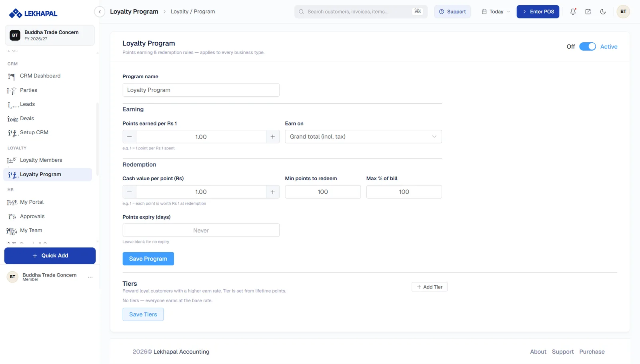Open the Support footer link
The width and height of the screenshot is (640, 364).
[562, 352]
